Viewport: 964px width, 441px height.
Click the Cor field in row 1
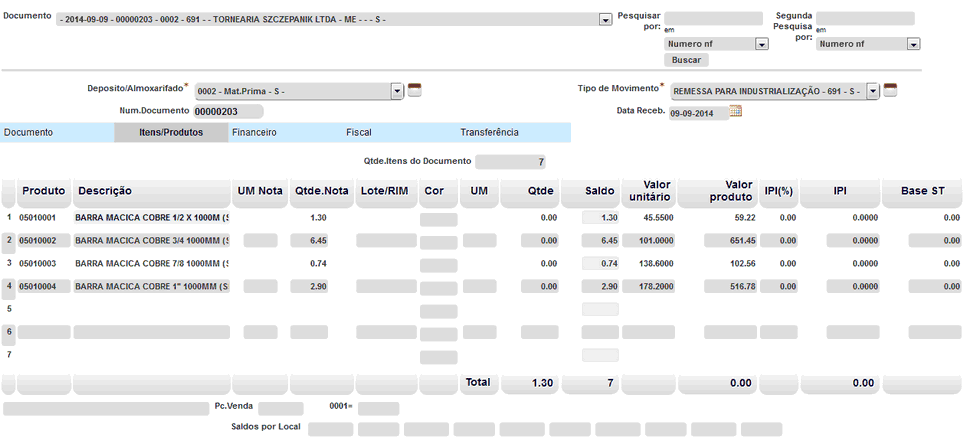tap(439, 220)
